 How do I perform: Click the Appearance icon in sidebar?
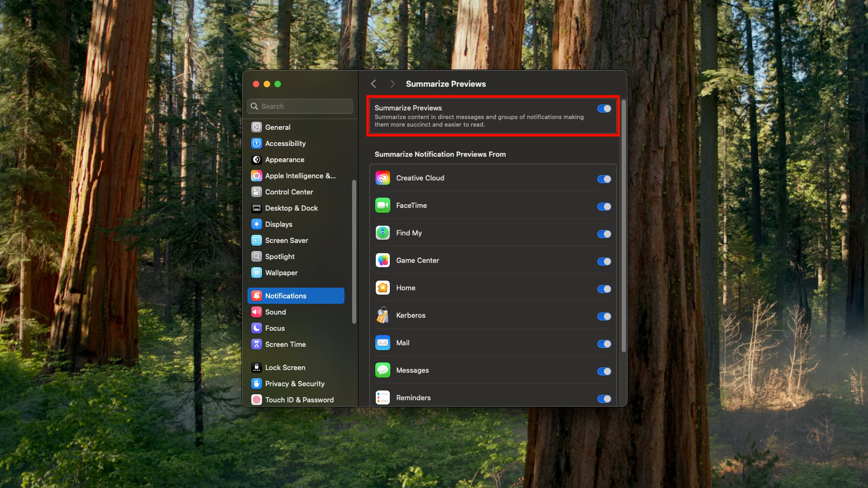(257, 159)
